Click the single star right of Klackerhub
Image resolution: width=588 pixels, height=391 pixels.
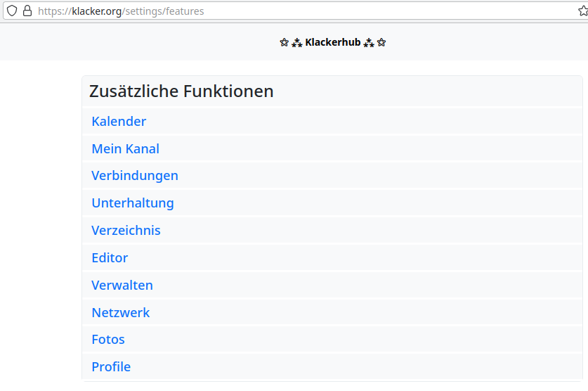(x=381, y=43)
